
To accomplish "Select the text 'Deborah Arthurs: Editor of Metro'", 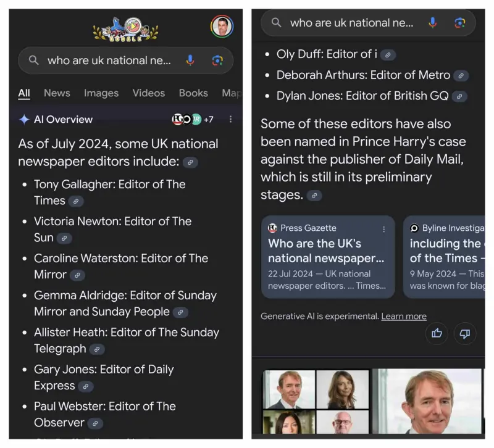I will (363, 75).
